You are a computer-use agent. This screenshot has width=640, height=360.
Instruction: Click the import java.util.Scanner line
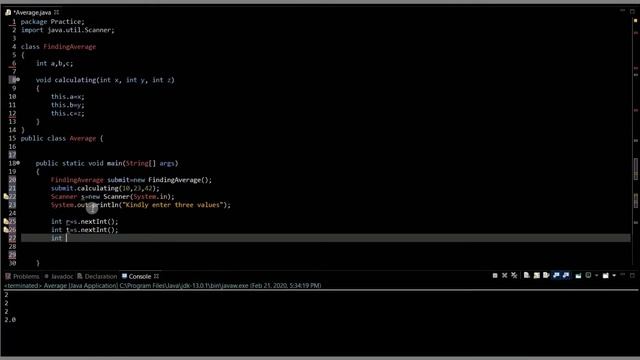tap(68, 30)
